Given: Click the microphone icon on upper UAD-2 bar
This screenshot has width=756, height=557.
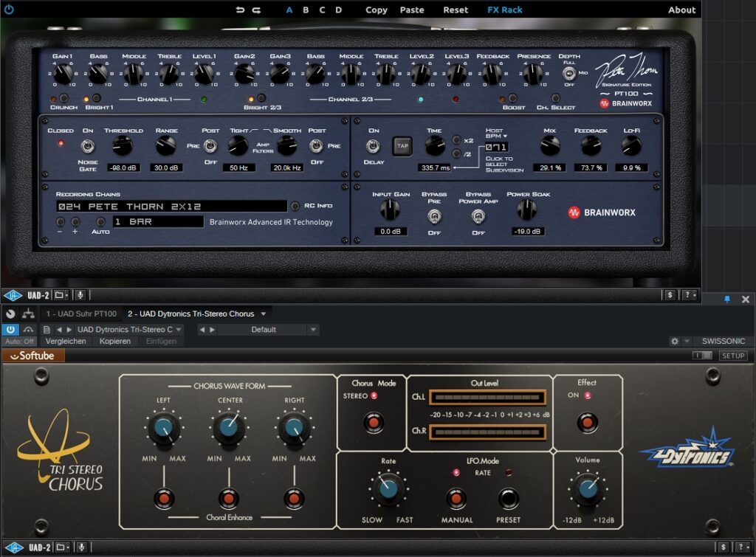Looking at the screenshot, I should pyautogui.click(x=80, y=295).
